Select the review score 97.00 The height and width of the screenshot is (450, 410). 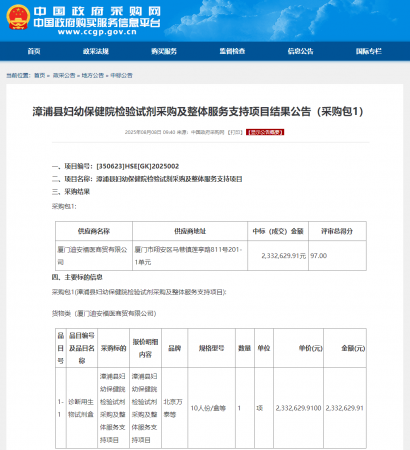pos(319,256)
